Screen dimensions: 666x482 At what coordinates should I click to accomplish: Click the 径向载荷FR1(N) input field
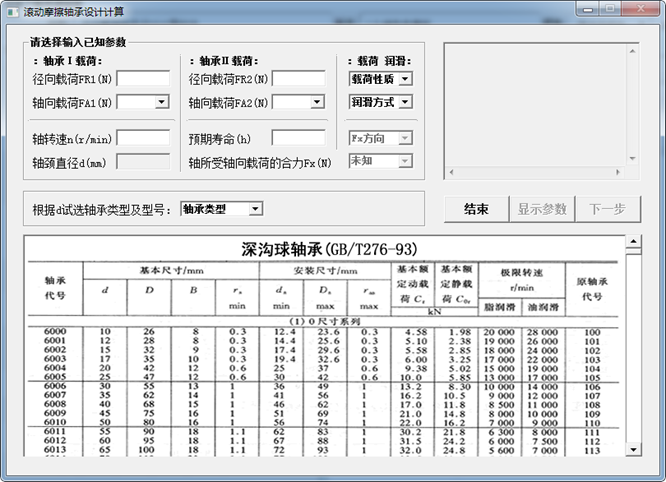point(143,79)
